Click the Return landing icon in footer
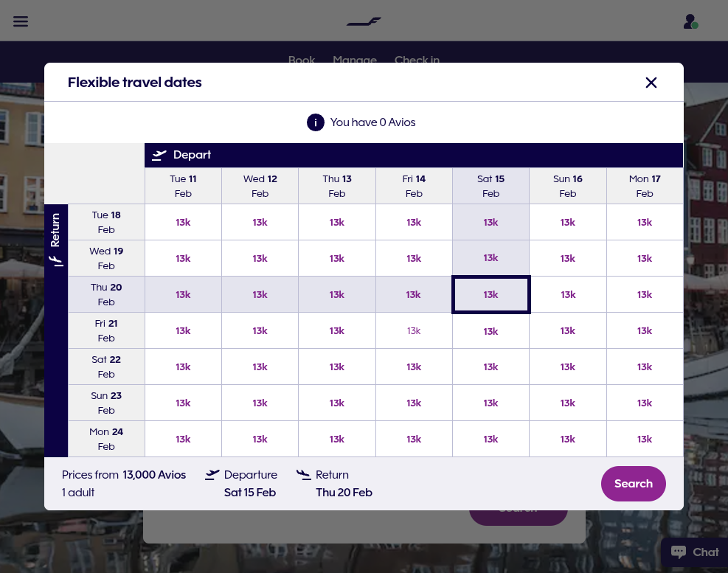The height and width of the screenshot is (573, 728). 304,475
